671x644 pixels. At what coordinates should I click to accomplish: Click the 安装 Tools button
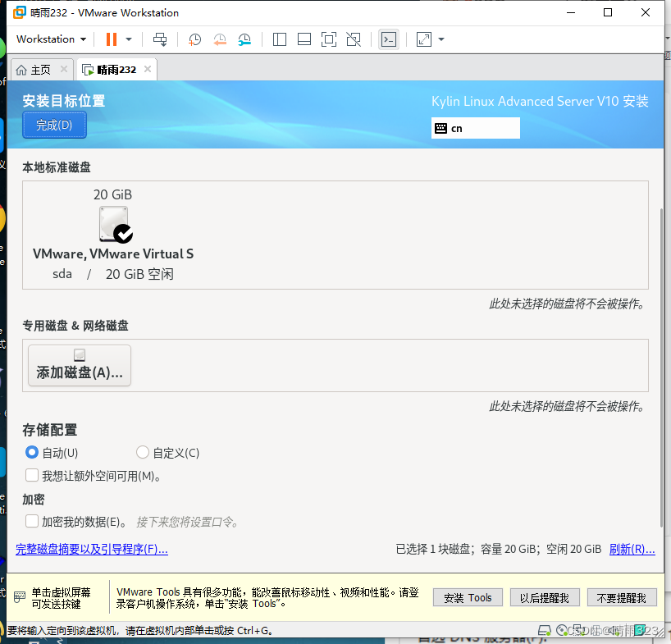pos(468,598)
